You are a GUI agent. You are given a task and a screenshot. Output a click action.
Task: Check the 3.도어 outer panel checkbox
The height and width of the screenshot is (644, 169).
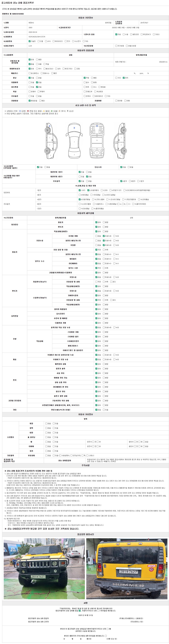pyautogui.click(x=102, y=190)
